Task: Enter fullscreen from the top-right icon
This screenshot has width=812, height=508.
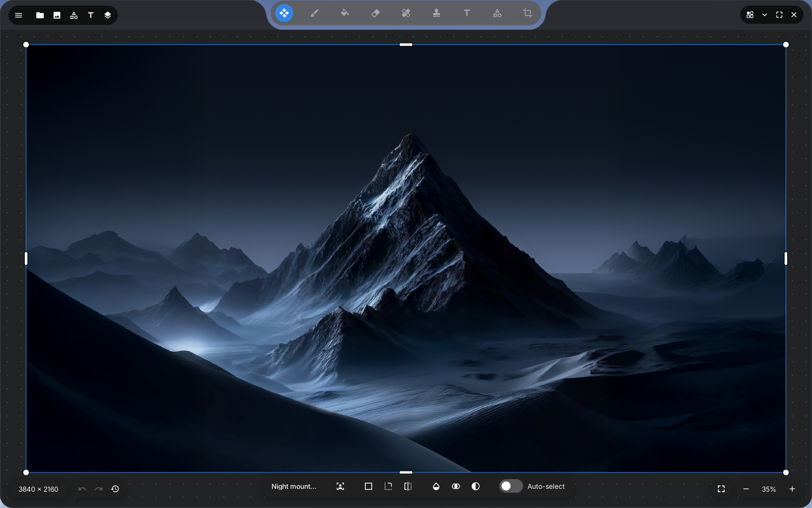Action: tap(779, 15)
